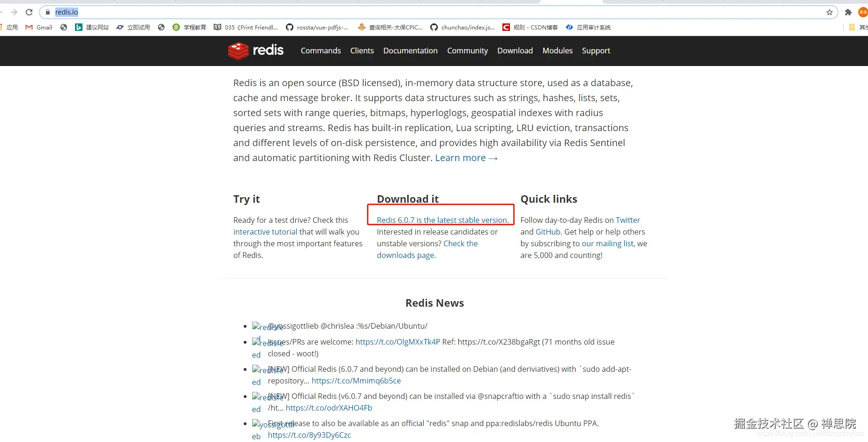View site info via the lock icon

pos(47,12)
